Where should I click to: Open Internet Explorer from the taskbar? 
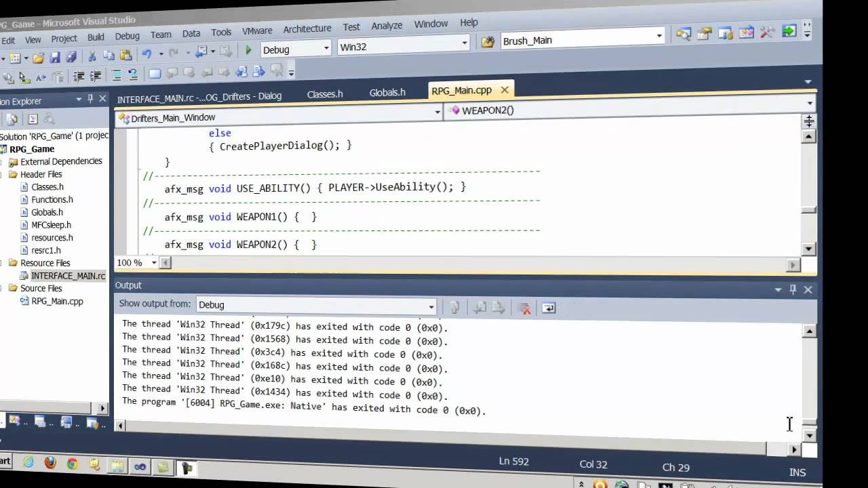point(28,463)
